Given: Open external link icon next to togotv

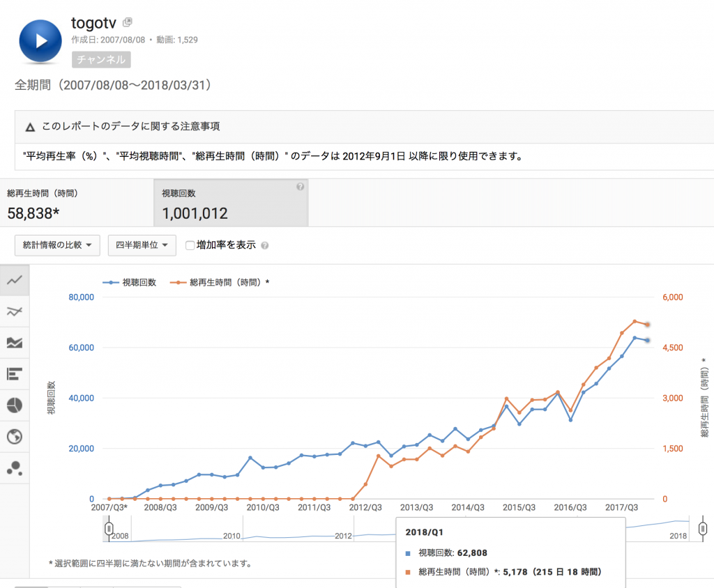Looking at the screenshot, I should [x=128, y=22].
